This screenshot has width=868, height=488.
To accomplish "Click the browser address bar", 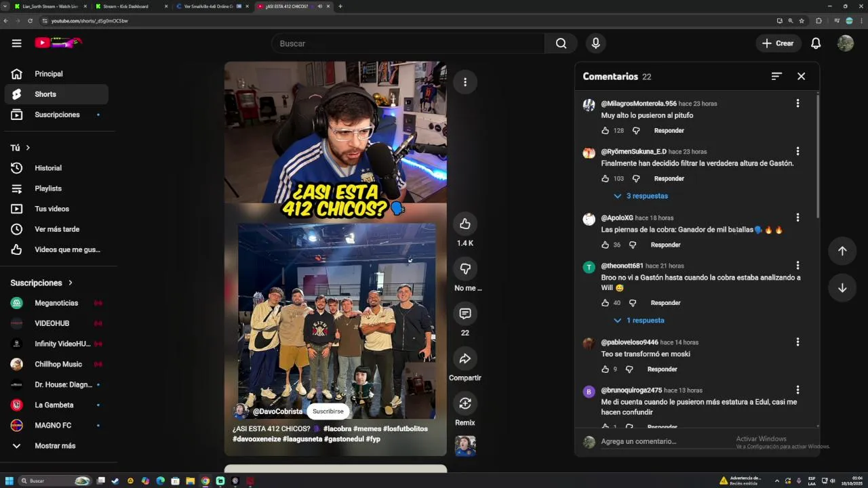I will (407, 21).
